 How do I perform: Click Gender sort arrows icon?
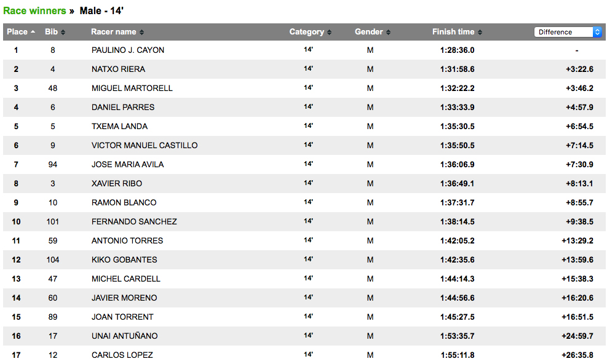click(388, 32)
